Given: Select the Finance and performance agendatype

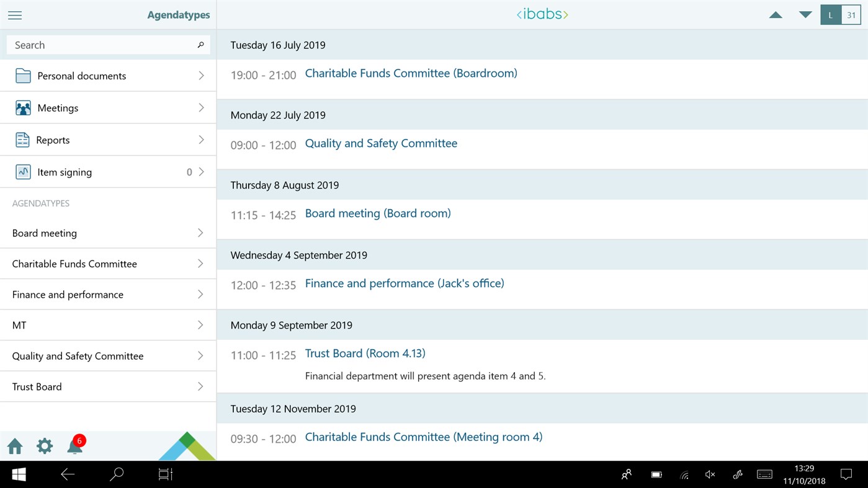Looking at the screenshot, I should tap(108, 295).
